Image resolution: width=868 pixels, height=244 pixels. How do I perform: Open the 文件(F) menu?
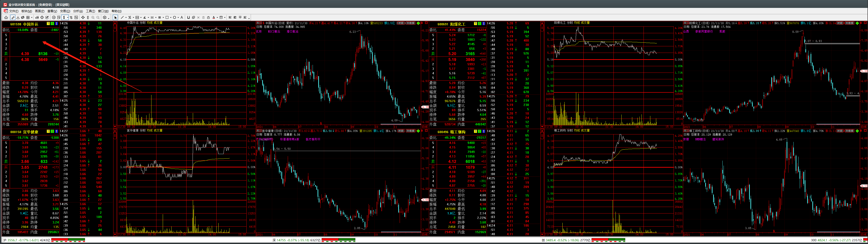pos(14,11)
